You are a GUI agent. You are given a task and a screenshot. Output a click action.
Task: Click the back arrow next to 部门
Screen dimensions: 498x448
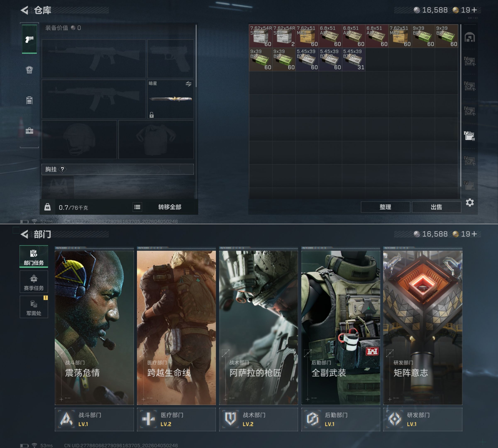24,234
